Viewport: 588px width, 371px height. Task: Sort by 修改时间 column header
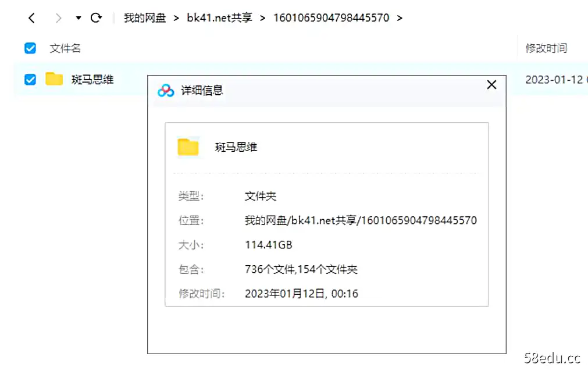[x=546, y=48]
